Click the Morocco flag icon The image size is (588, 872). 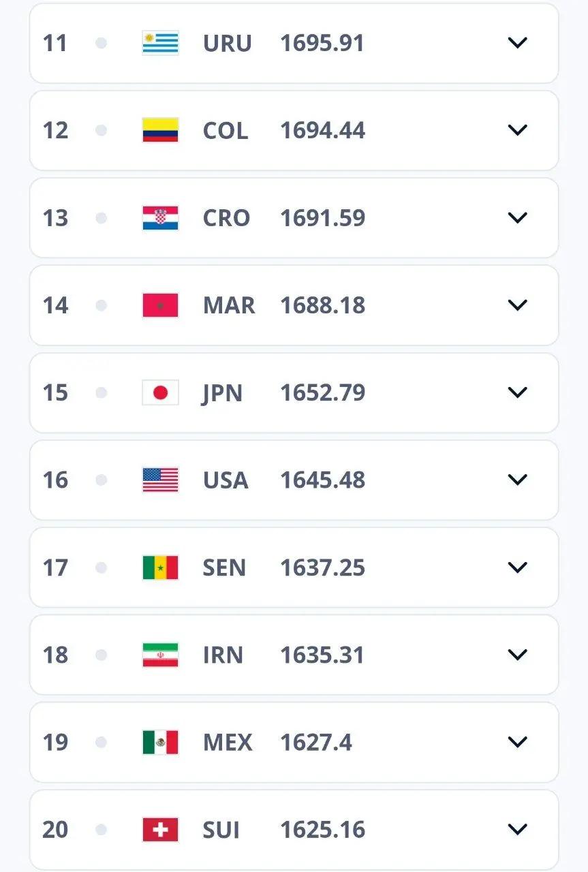pyautogui.click(x=160, y=305)
